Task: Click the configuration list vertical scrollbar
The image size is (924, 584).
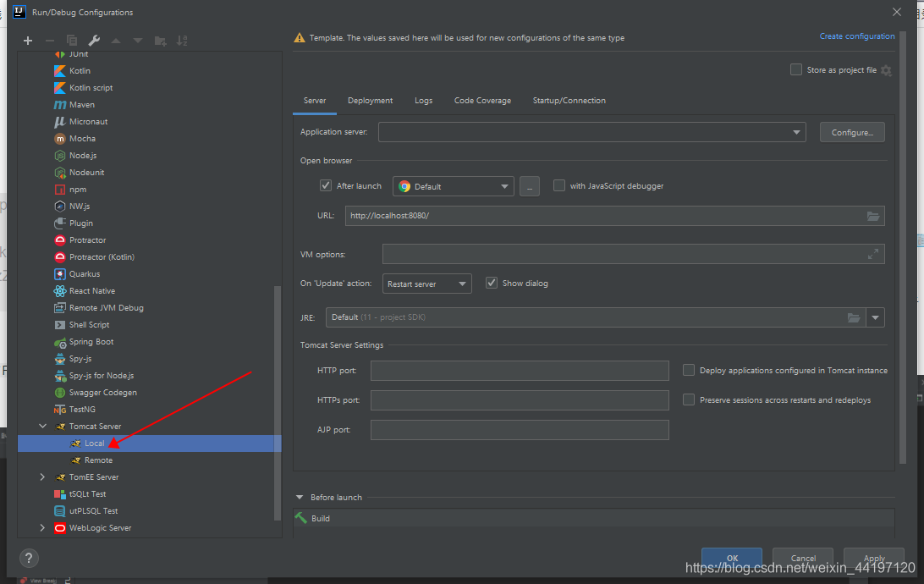Action: 278,398
